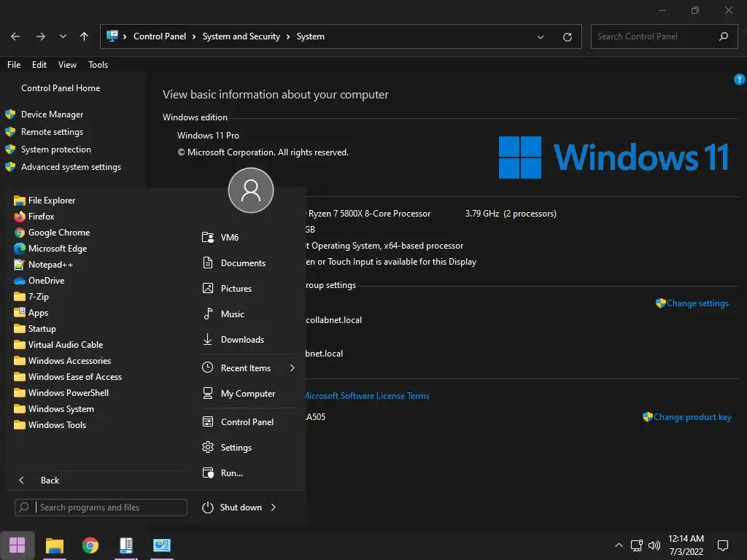
Task: Open Control Panel Home link
Action: 61,88
